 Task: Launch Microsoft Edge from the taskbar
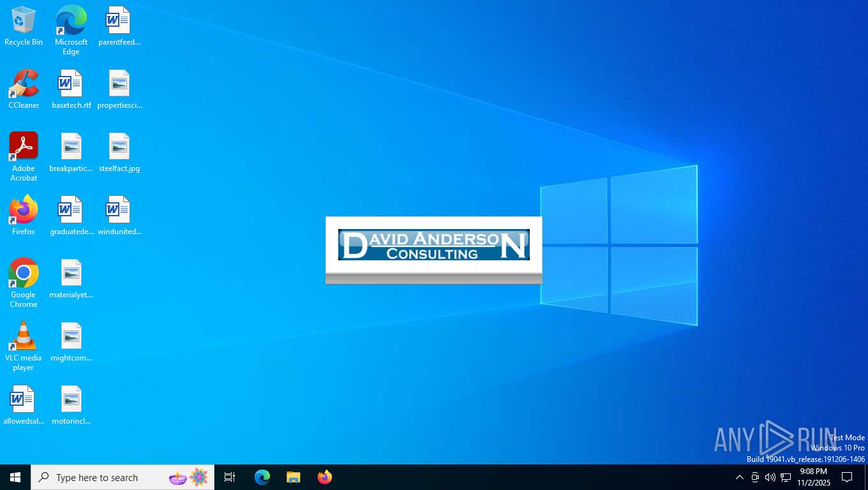(x=262, y=477)
